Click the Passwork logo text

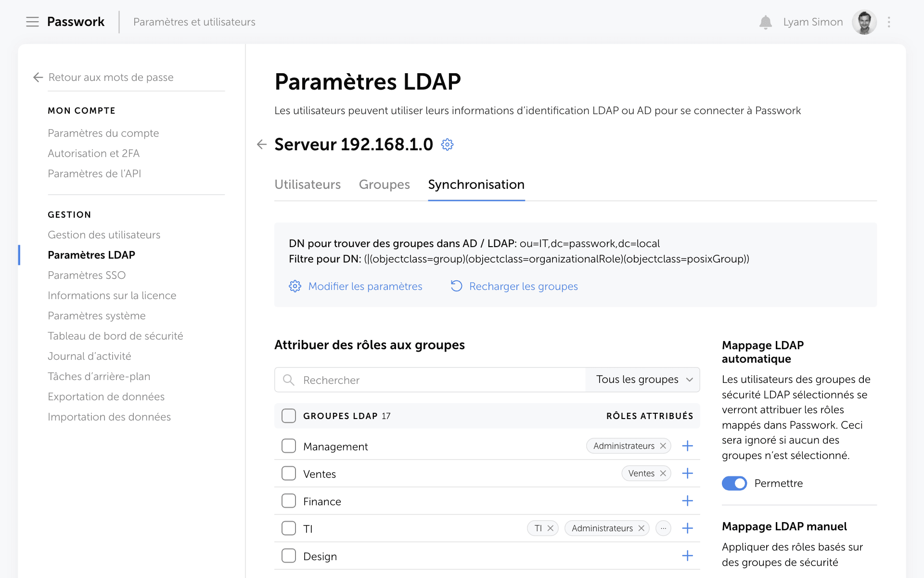(x=76, y=22)
